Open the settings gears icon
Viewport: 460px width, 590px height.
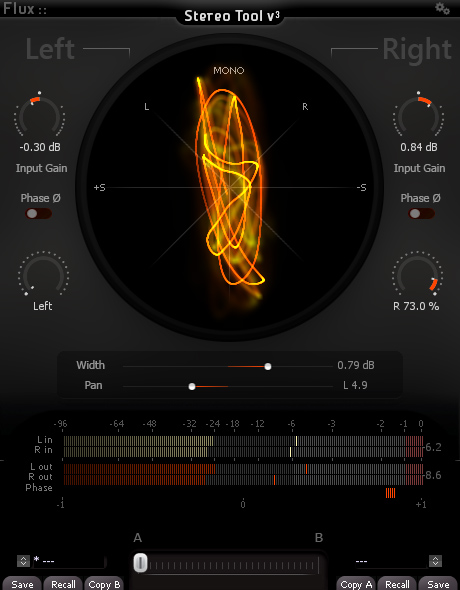(x=442, y=8)
